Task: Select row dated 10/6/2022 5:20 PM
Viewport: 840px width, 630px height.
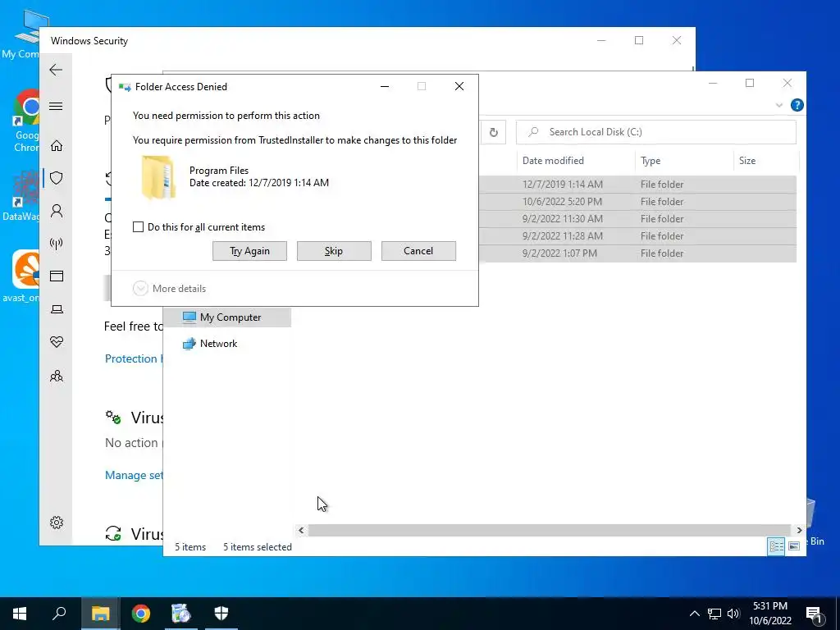Action: click(637, 202)
